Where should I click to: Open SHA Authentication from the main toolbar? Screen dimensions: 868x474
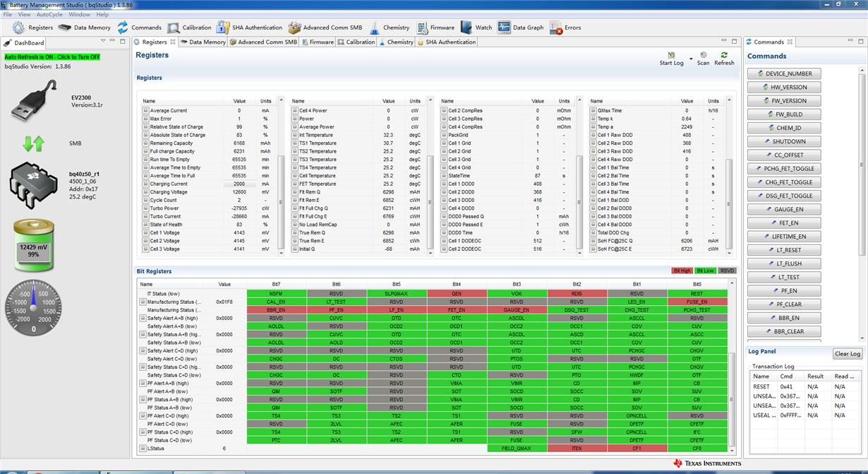point(249,28)
